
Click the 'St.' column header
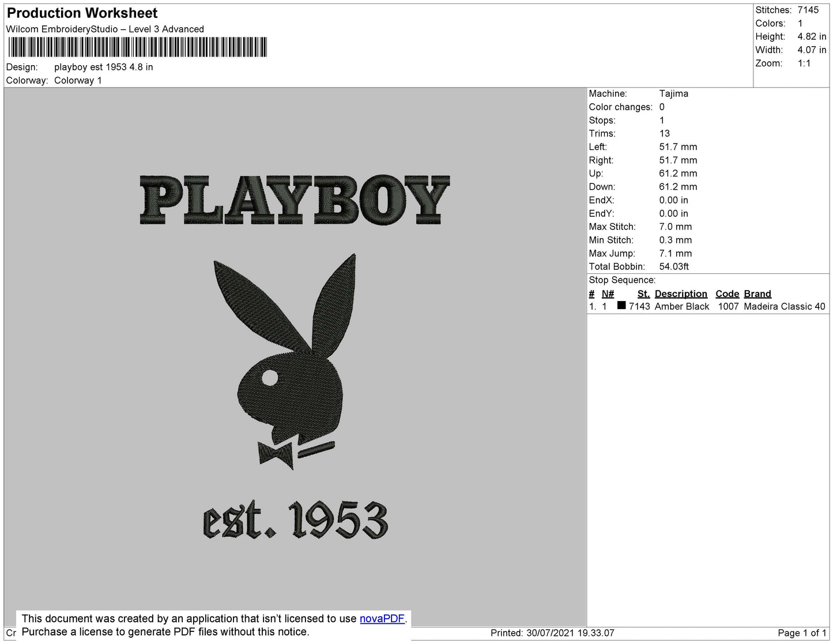[x=643, y=293]
